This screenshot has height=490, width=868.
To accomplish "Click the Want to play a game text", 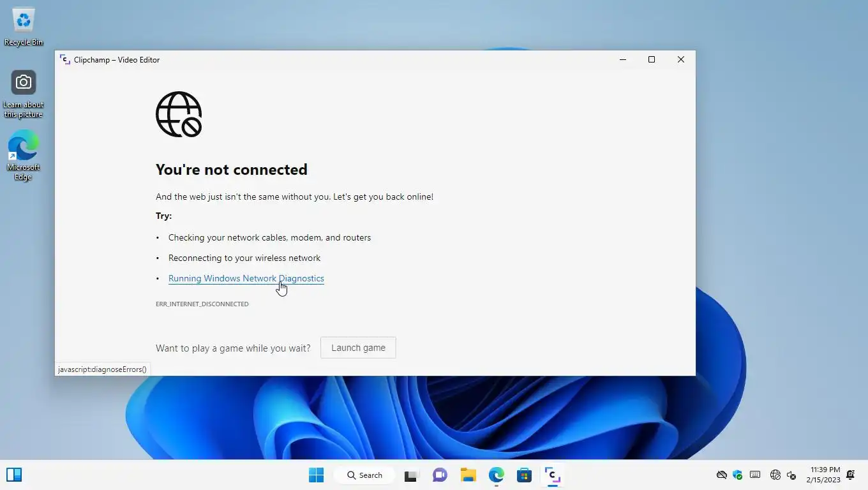I will point(233,348).
